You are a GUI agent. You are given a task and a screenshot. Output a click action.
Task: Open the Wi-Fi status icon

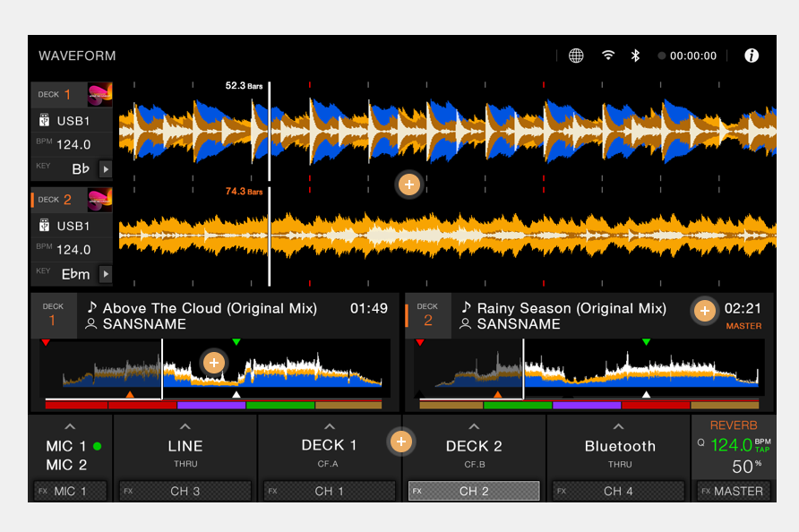click(x=608, y=55)
